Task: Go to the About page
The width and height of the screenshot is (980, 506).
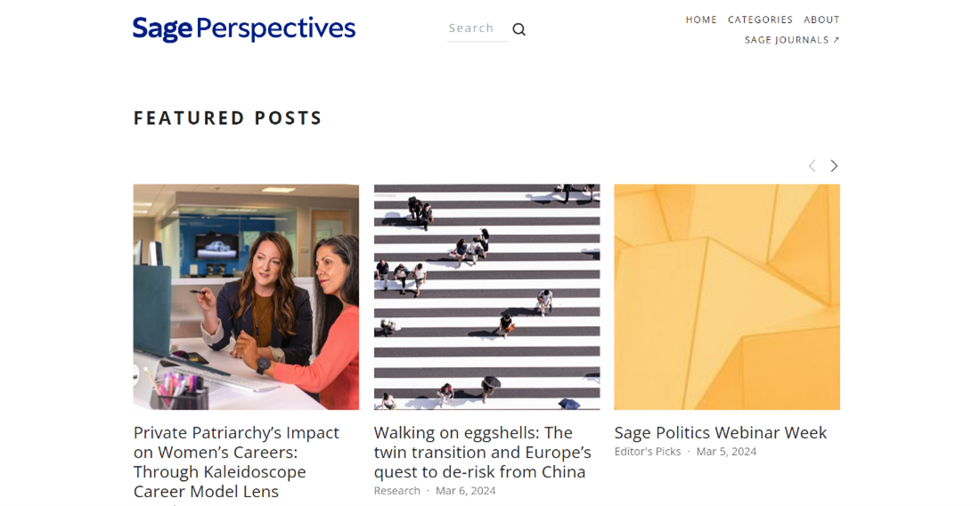Action: (821, 20)
